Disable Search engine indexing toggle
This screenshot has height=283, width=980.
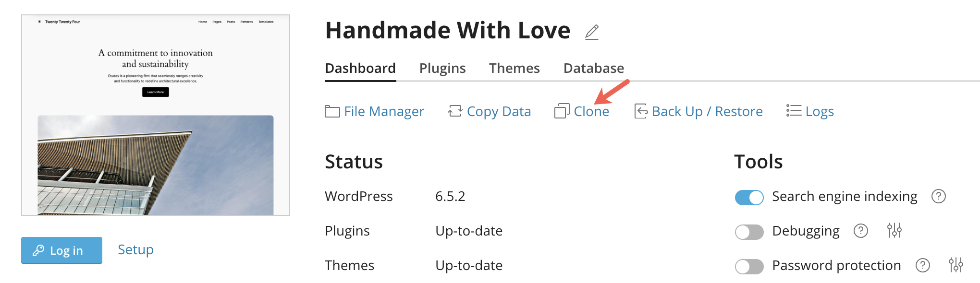point(749,197)
